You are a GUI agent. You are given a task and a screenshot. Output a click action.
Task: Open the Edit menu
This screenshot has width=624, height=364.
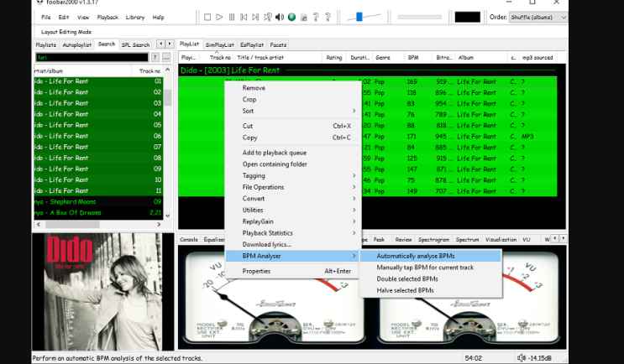64,18
